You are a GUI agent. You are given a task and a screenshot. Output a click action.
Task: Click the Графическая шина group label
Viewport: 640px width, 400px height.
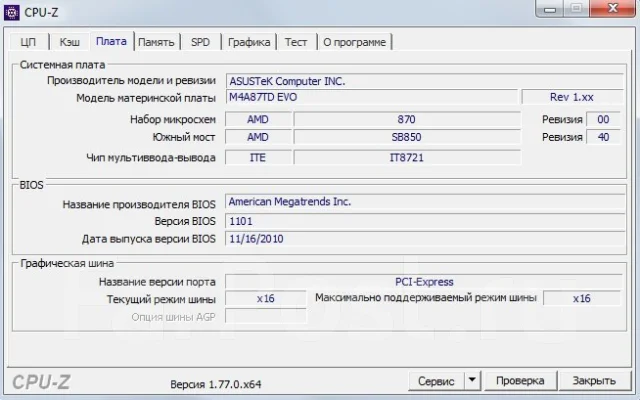pyautogui.click(x=67, y=263)
